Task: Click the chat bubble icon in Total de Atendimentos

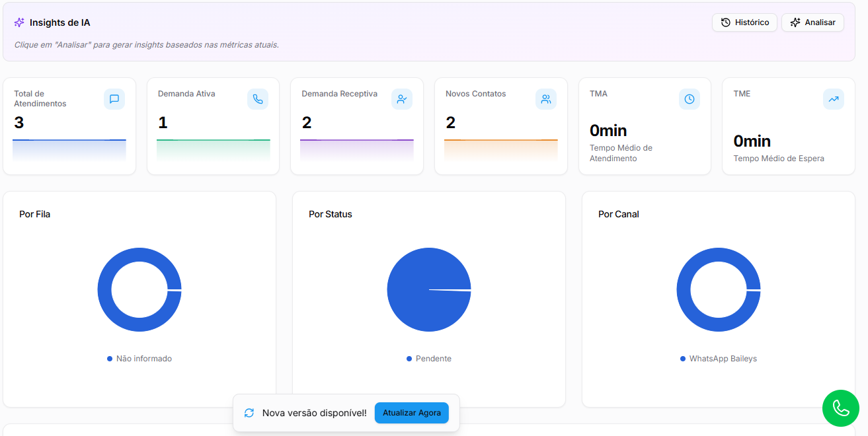Action: pos(114,99)
